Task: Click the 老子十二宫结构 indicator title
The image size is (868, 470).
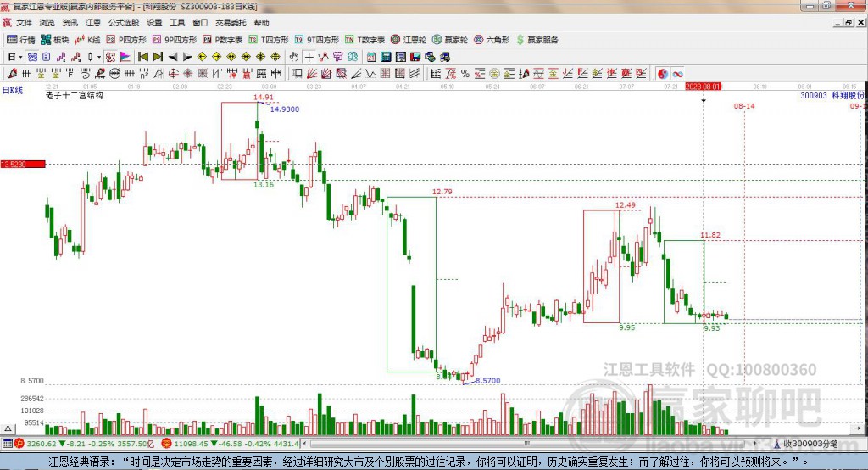Action: pos(75,95)
